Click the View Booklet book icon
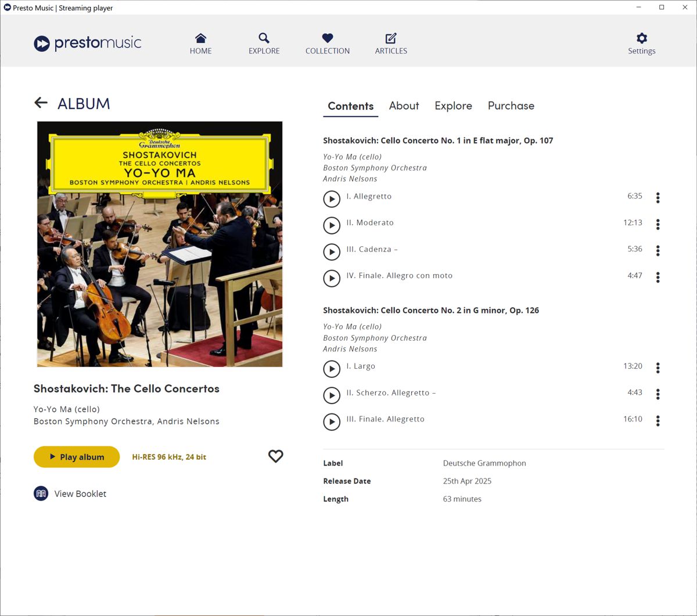This screenshot has height=616, width=697. [41, 493]
